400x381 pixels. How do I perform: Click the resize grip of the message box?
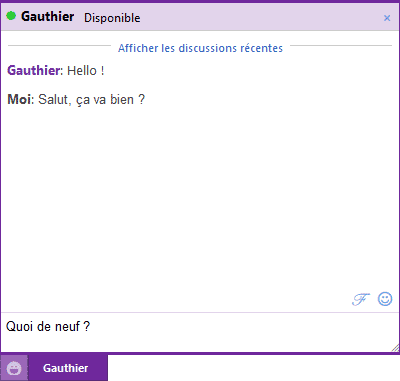click(395, 348)
